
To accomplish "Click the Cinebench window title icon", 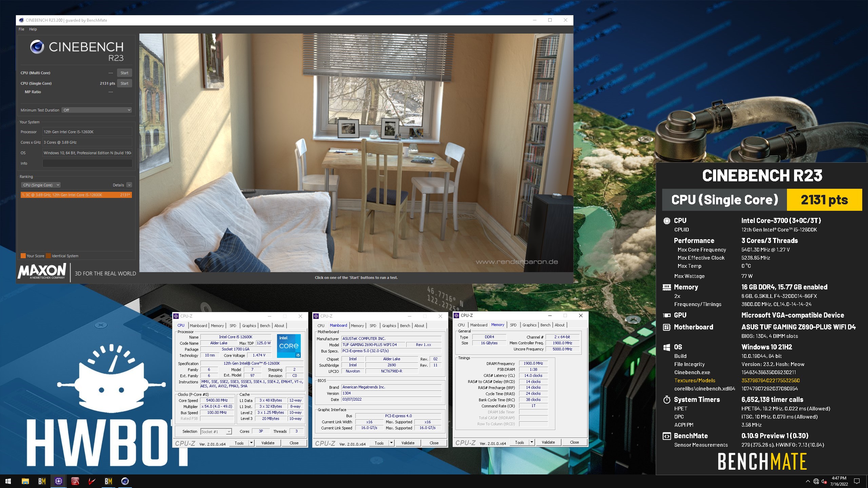I will click(x=22, y=20).
